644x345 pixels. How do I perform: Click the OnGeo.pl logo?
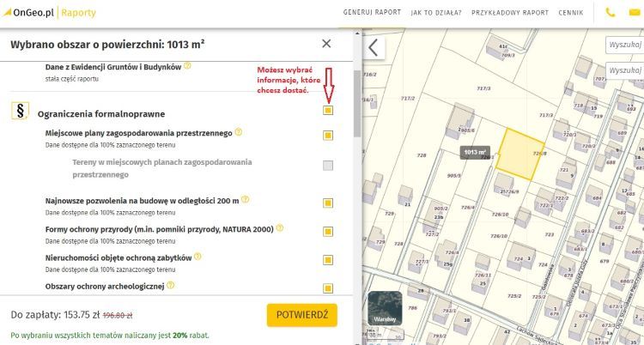(x=28, y=13)
